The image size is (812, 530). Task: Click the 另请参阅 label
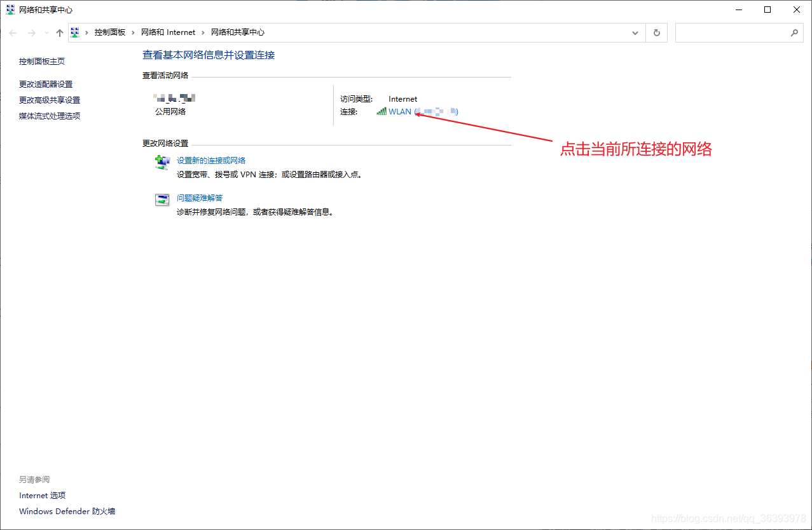tap(34, 480)
